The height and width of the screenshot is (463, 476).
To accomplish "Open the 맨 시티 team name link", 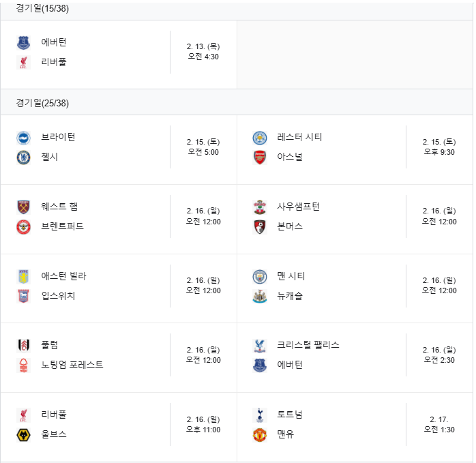I will coord(291,276).
